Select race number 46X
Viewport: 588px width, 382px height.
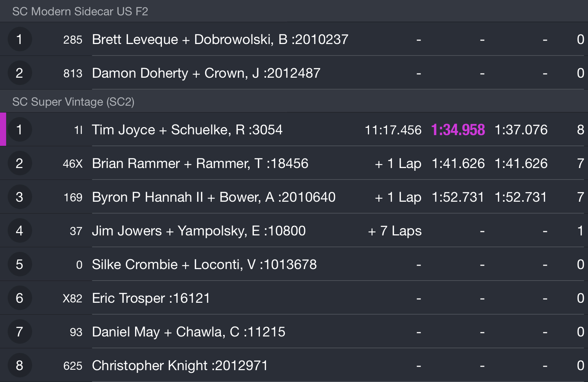point(73,164)
